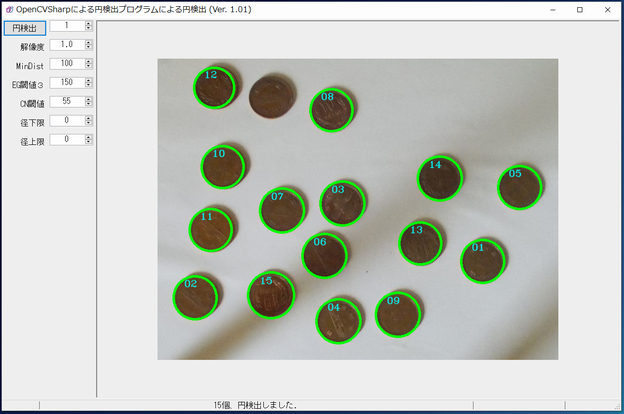Click the CN閾値 label
Viewport: 624px width, 414px height.
click(x=32, y=104)
